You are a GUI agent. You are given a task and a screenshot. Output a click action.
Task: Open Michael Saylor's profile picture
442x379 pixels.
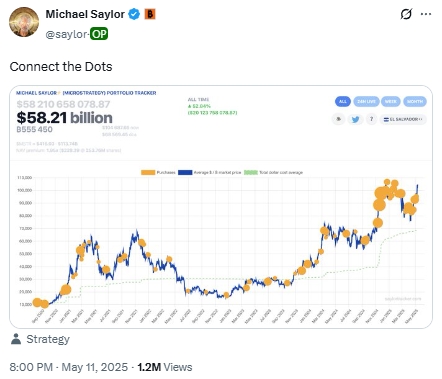tap(24, 22)
